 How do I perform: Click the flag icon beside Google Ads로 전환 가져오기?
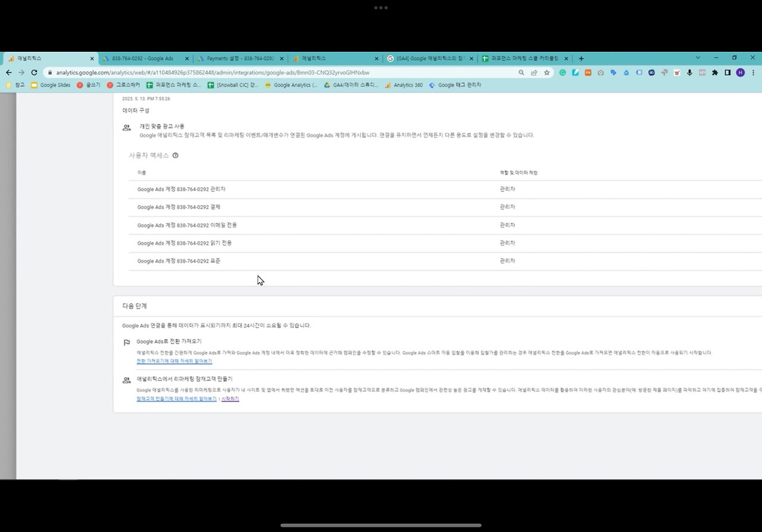tap(126, 343)
